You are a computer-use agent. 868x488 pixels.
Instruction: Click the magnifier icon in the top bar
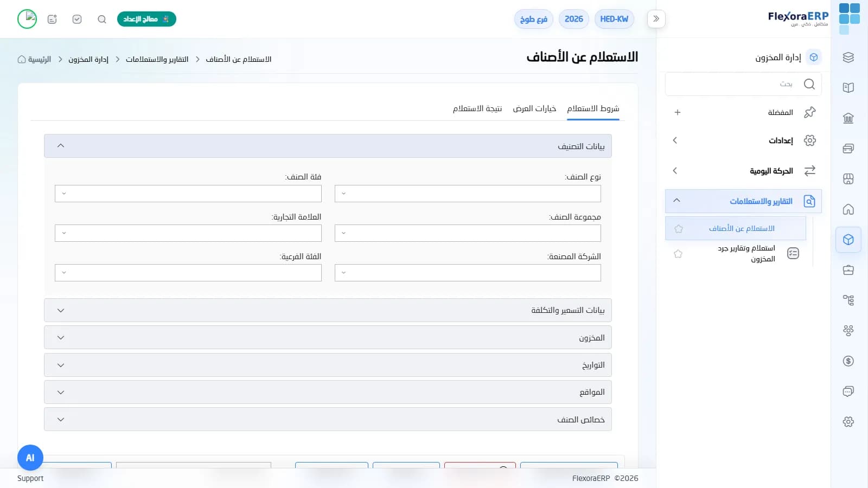click(102, 19)
